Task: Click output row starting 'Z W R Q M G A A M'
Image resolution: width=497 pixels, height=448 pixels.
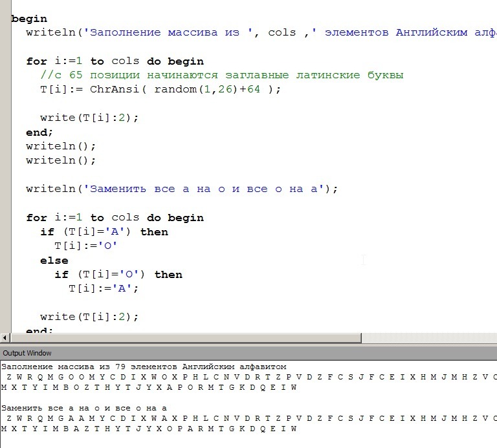Action: coord(251,418)
